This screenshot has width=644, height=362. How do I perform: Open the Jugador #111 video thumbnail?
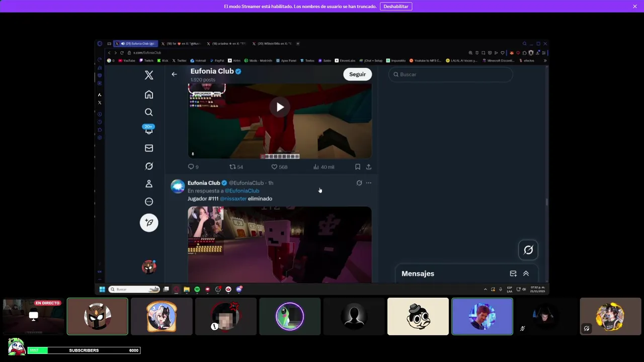click(x=280, y=244)
